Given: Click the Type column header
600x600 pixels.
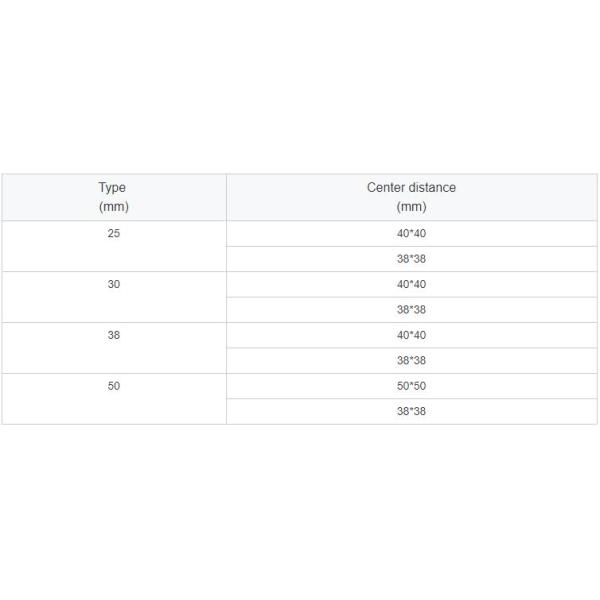Looking at the screenshot, I should coord(113,187).
